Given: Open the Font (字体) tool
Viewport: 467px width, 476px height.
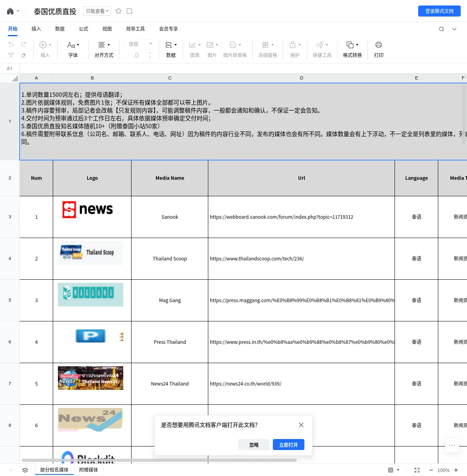Looking at the screenshot, I should (73, 50).
